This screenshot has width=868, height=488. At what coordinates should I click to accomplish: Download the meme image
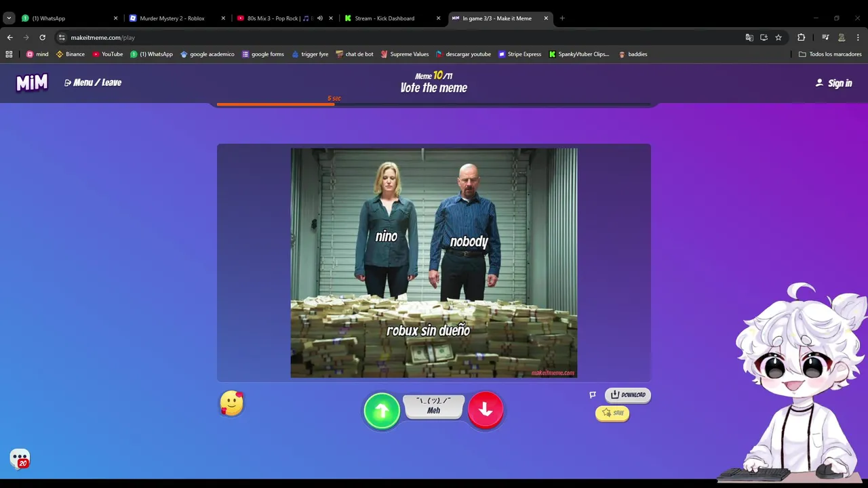(628, 395)
